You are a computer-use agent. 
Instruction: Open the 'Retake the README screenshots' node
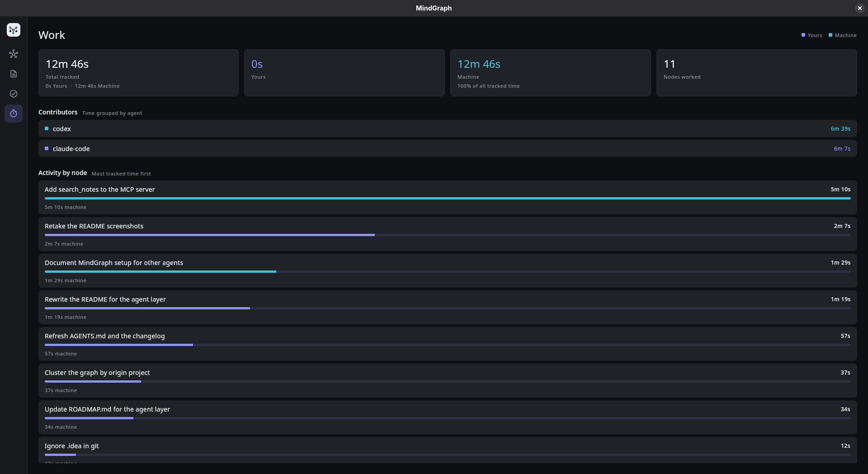(448, 234)
